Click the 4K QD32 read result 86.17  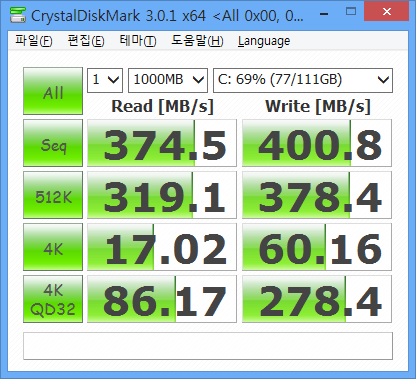(162, 299)
